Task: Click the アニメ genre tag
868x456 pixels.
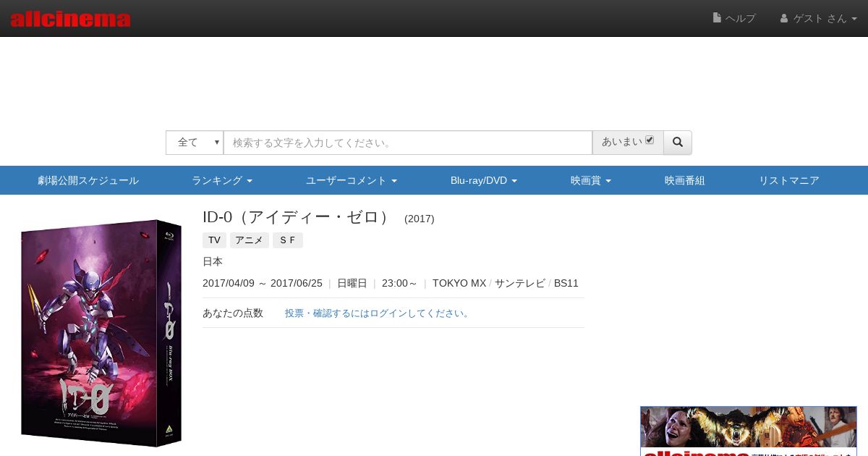Action: click(250, 240)
